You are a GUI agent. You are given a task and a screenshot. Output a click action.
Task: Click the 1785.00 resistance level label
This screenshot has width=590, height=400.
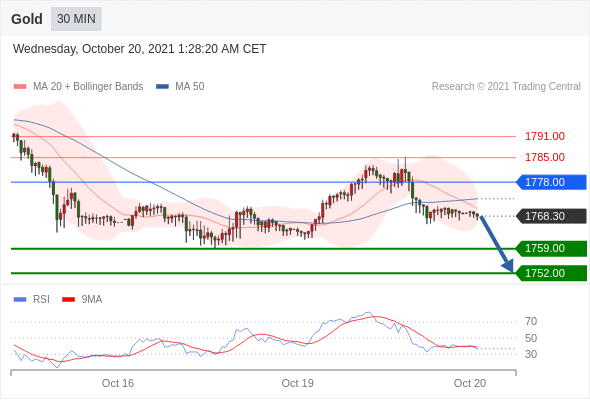(x=544, y=157)
